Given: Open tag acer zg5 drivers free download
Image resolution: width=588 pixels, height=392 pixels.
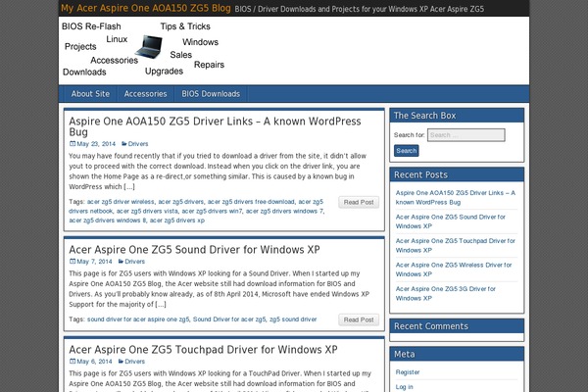Looking at the screenshot, I should [251, 202].
